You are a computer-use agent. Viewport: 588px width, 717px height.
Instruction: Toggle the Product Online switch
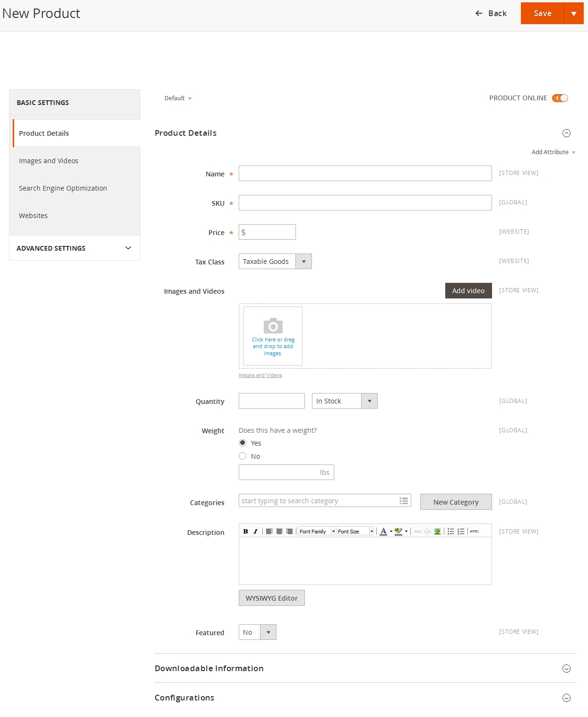[x=560, y=98]
